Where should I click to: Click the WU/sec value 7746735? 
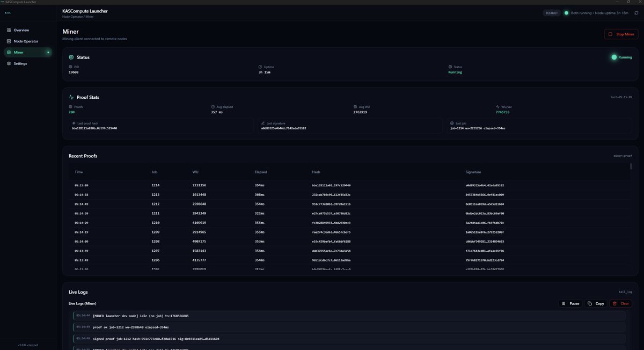[503, 112]
